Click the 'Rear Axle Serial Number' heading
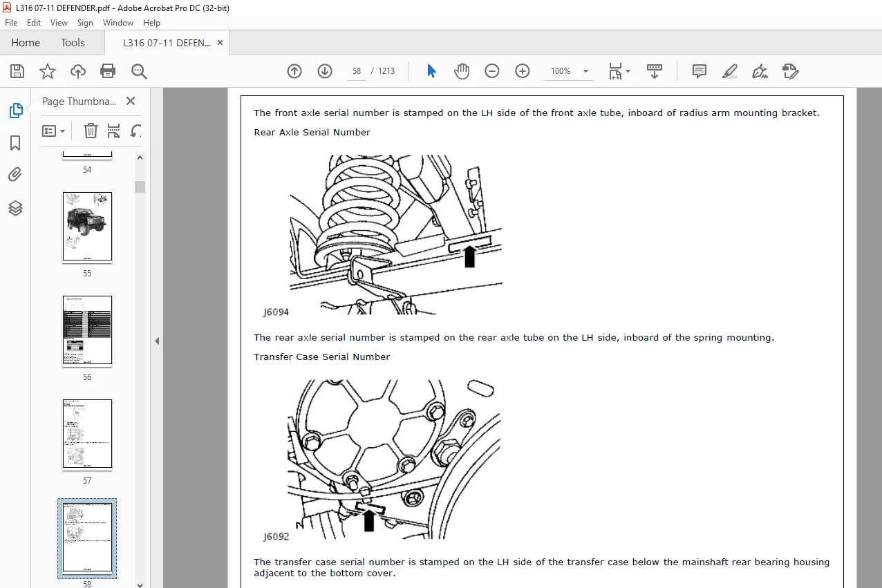The image size is (882, 588). pyautogui.click(x=312, y=132)
